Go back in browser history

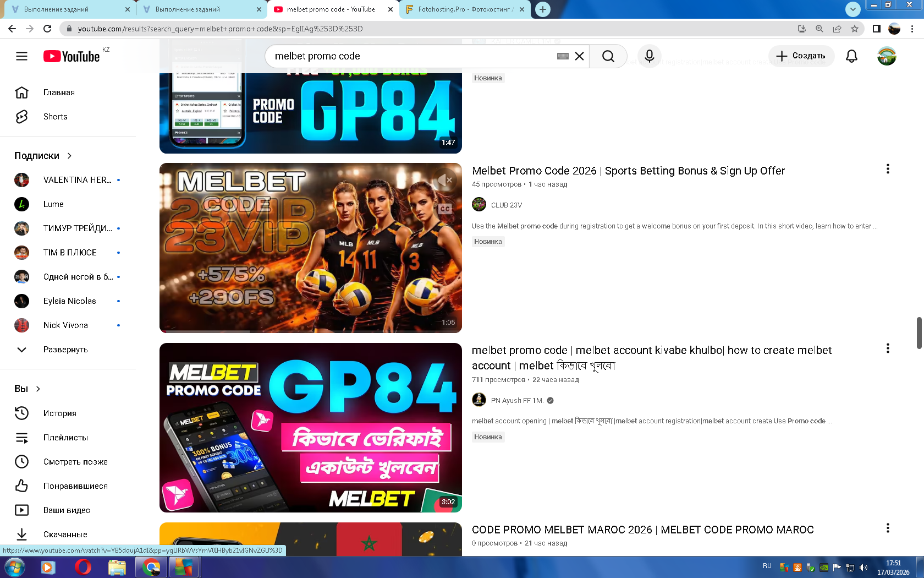point(12,29)
